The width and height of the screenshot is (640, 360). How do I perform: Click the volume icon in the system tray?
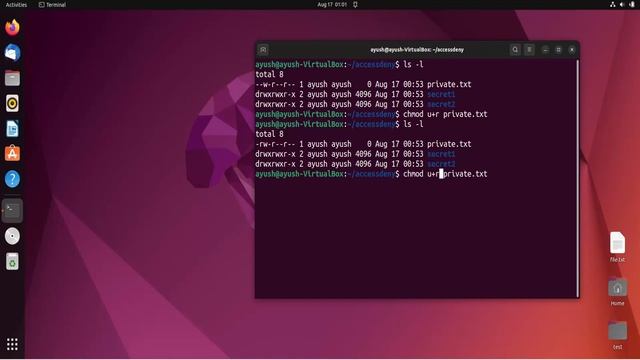[x=622, y=4]
